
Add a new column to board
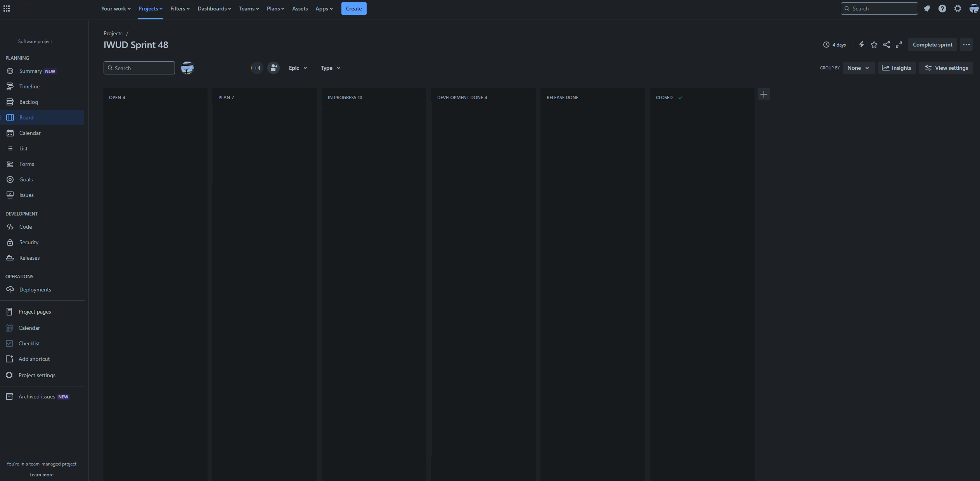tap(764, 94)
